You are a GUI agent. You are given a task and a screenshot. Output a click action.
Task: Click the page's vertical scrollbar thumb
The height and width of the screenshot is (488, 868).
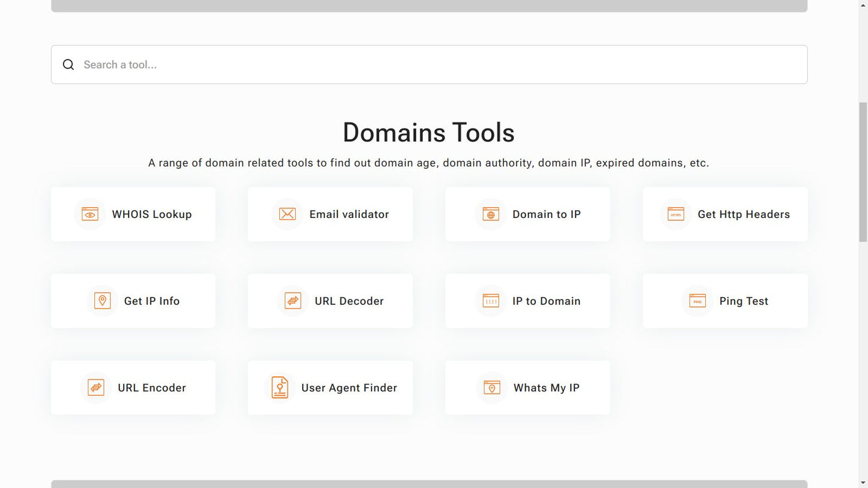point(863,172)
